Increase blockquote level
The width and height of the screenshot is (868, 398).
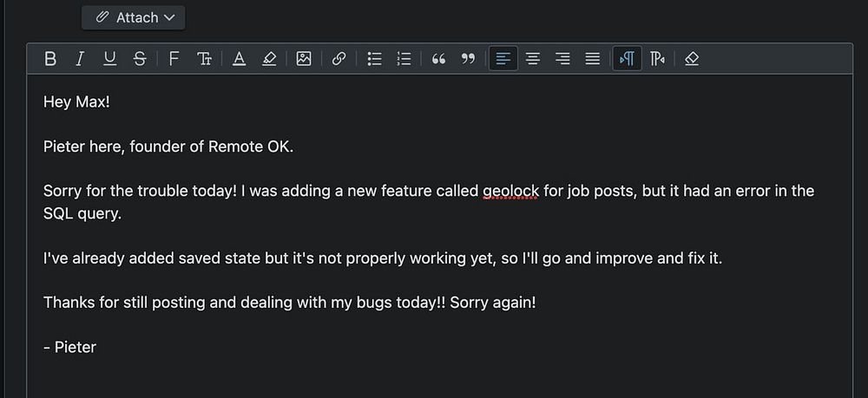[x=438, y=59]
